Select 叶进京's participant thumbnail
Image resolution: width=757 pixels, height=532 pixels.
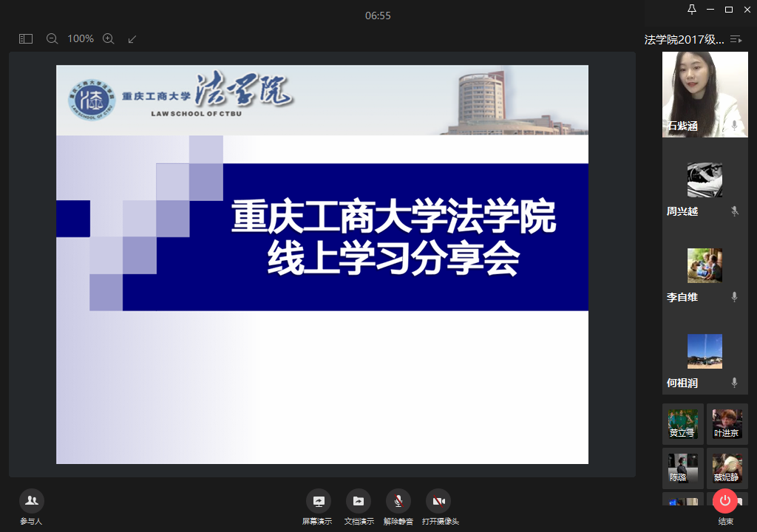tap(727, 424)
